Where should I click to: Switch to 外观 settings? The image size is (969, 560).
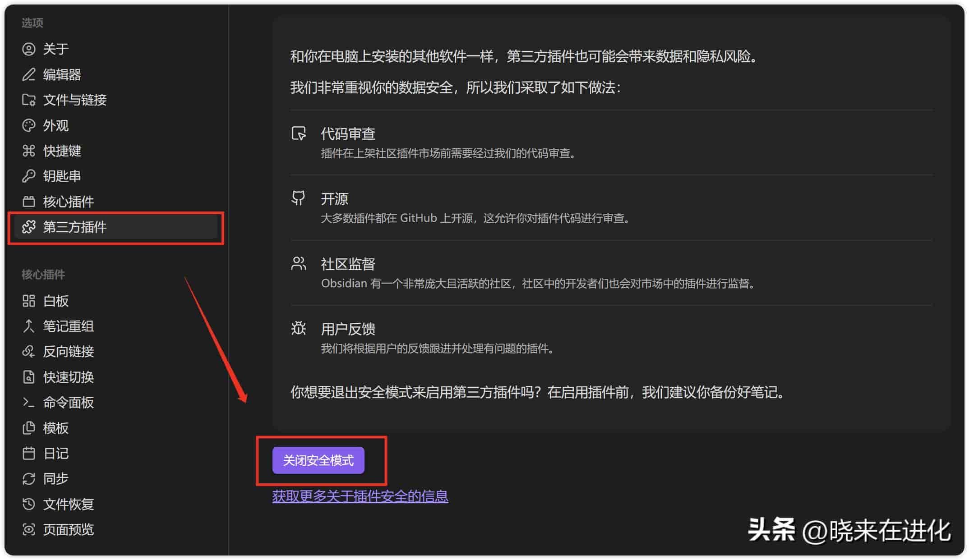(116, 125)
